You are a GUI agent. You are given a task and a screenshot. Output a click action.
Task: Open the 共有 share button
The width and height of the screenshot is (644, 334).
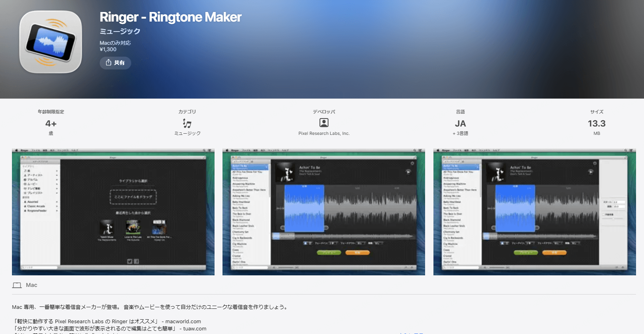point(115,63)
